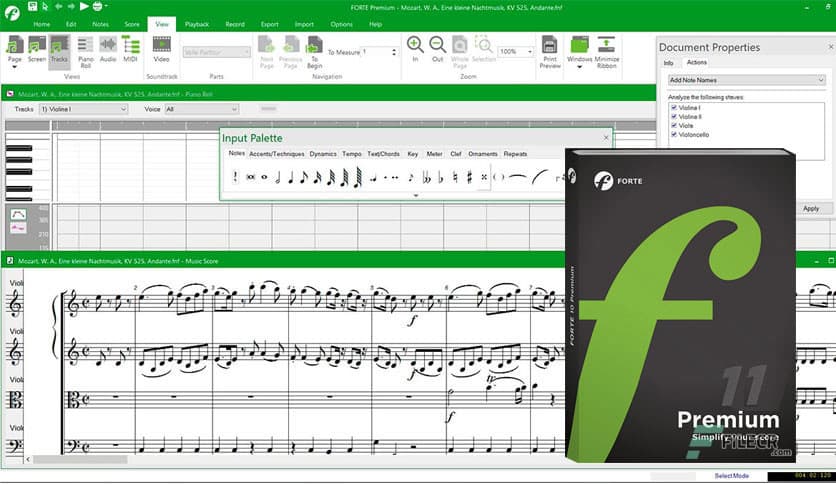Uncheck Violine I stave checkbox
This screenshot has width=836, height=484.
coord(674,108)
